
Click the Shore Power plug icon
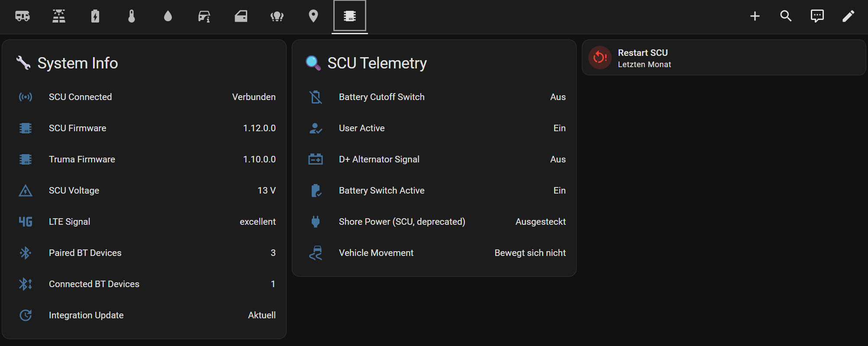[316, 222]
